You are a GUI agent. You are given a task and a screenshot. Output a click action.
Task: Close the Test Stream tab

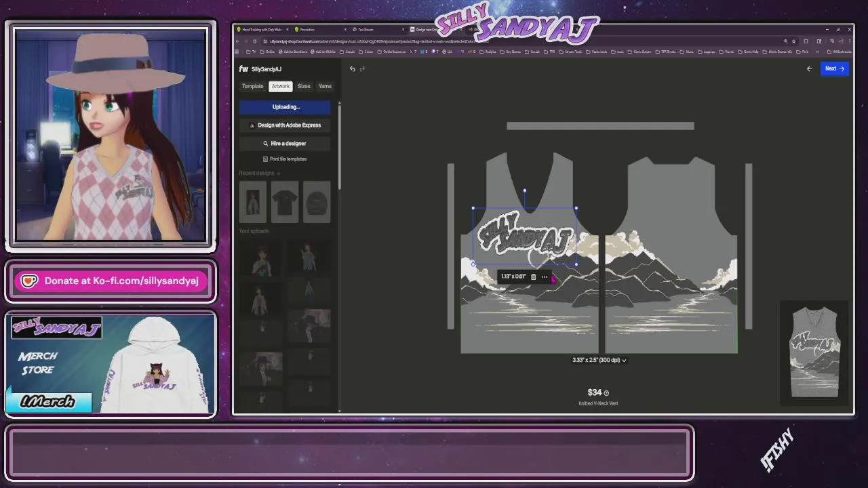[x=403, y=29]
